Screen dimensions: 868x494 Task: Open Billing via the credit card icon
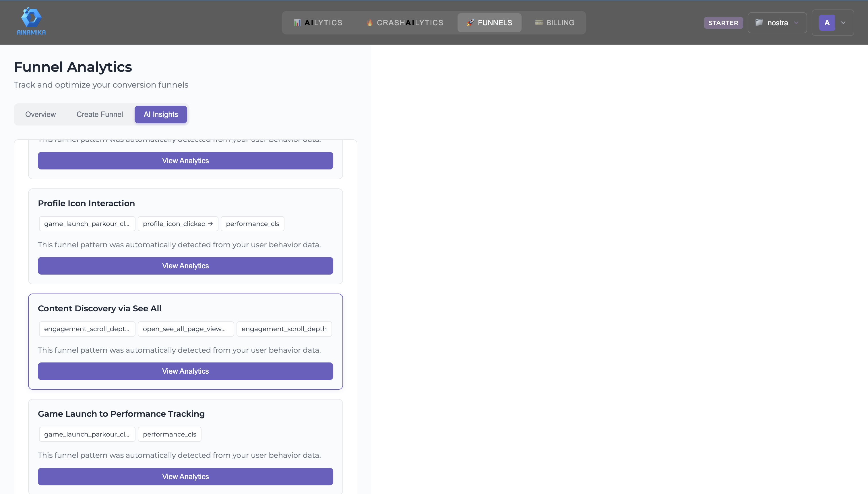[x=538, y=22]
